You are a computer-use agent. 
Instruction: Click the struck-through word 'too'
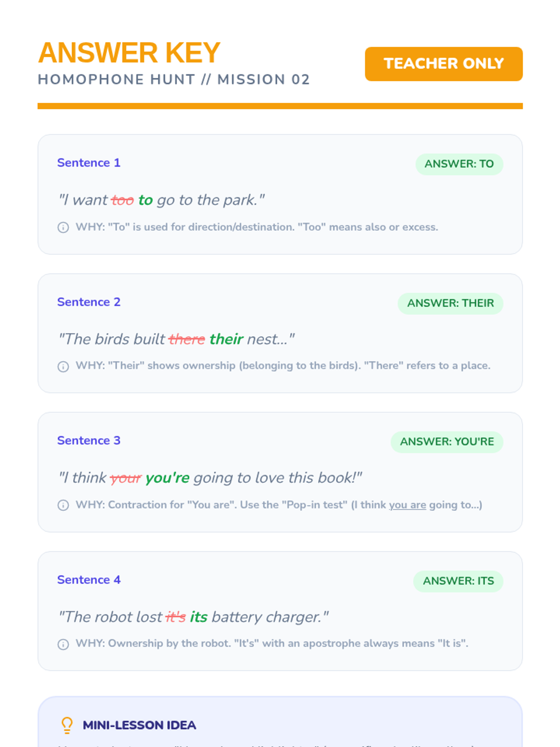click(x=122, y=200)
